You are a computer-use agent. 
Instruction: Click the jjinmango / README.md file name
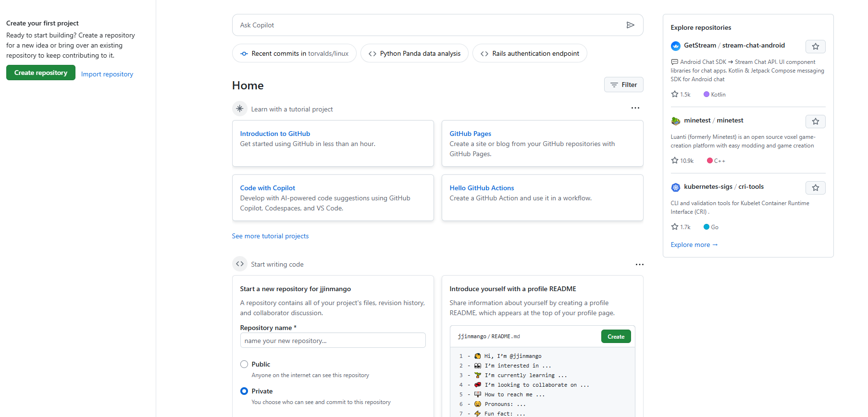click(x=489, y=337)
